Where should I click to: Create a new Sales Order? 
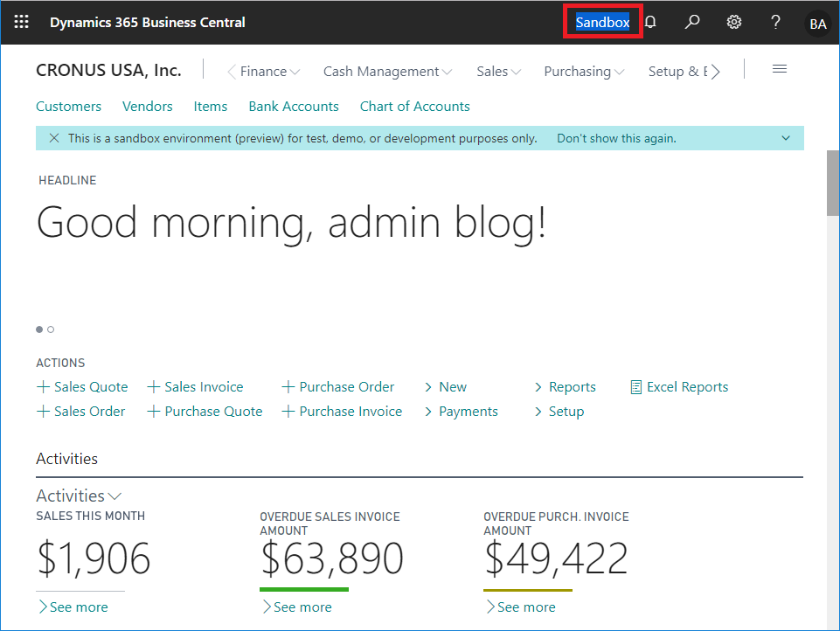[81, 412]
